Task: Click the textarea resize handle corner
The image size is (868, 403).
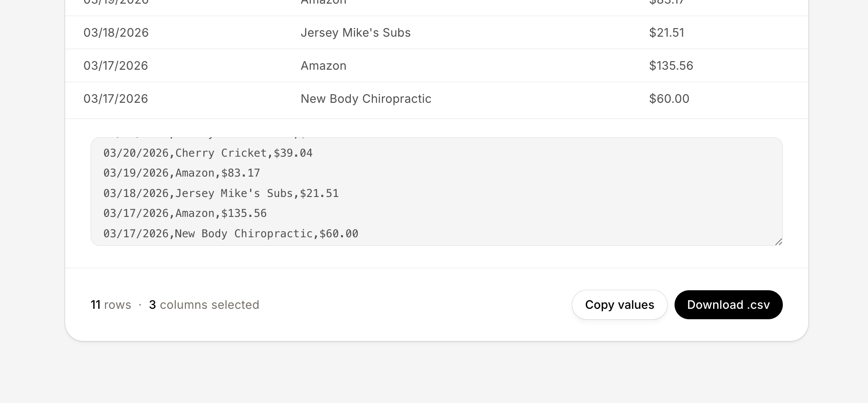Action: coord(778,242)
